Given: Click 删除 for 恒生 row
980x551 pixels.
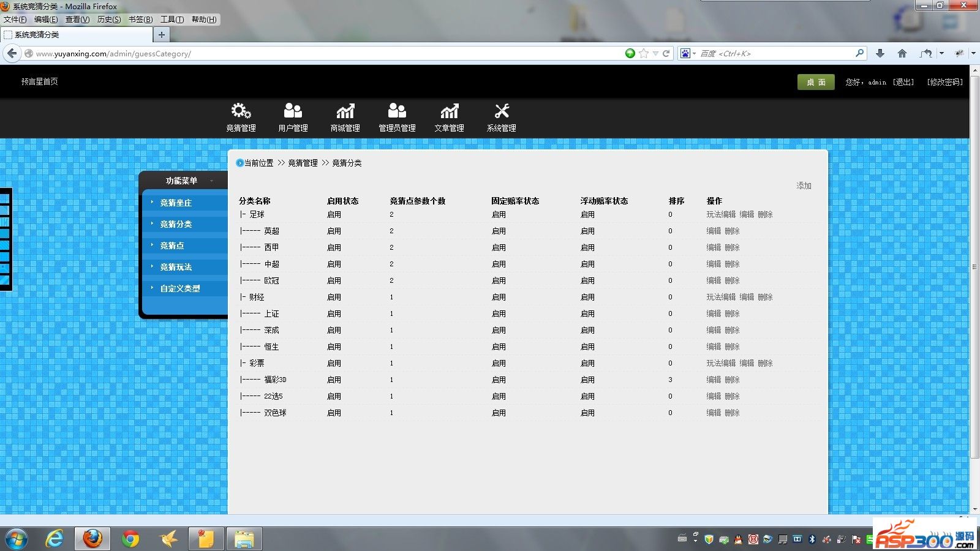Looking at the screenshot, I should (x=732, y=347).
